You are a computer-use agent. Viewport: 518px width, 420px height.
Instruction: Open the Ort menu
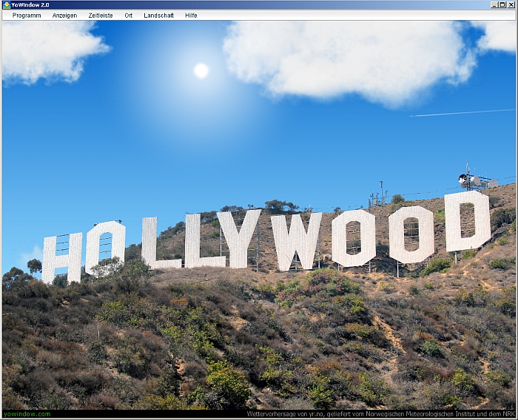click(x=129, y=16)
